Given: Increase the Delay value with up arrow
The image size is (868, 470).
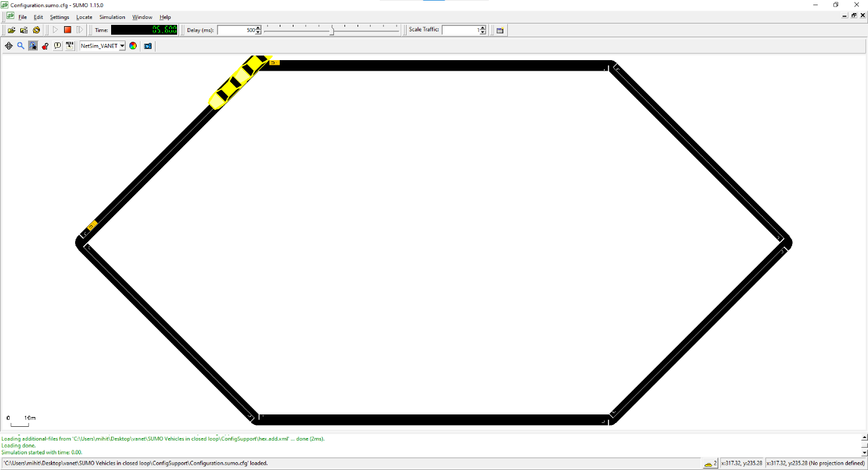Looking at the screenshot, I should coord(258,28).
